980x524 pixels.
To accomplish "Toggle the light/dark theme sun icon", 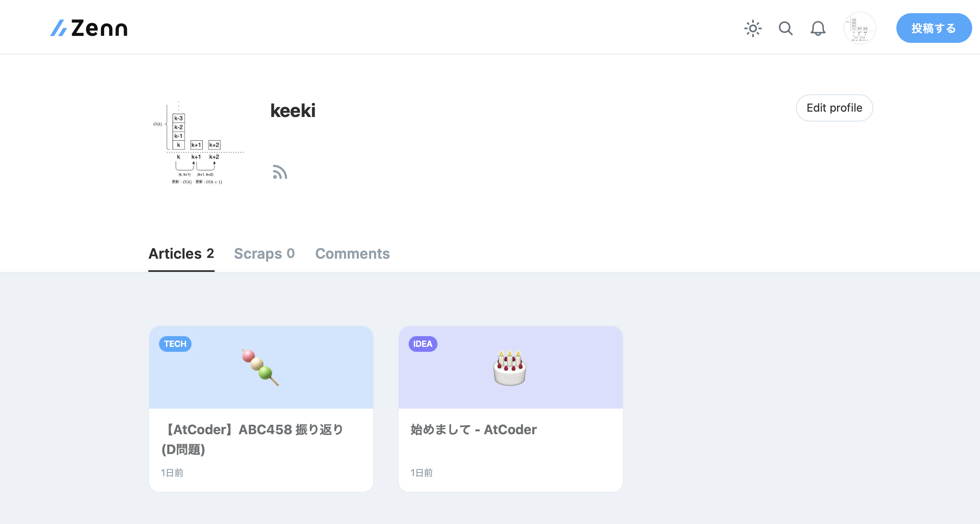I will pos(753,28).
